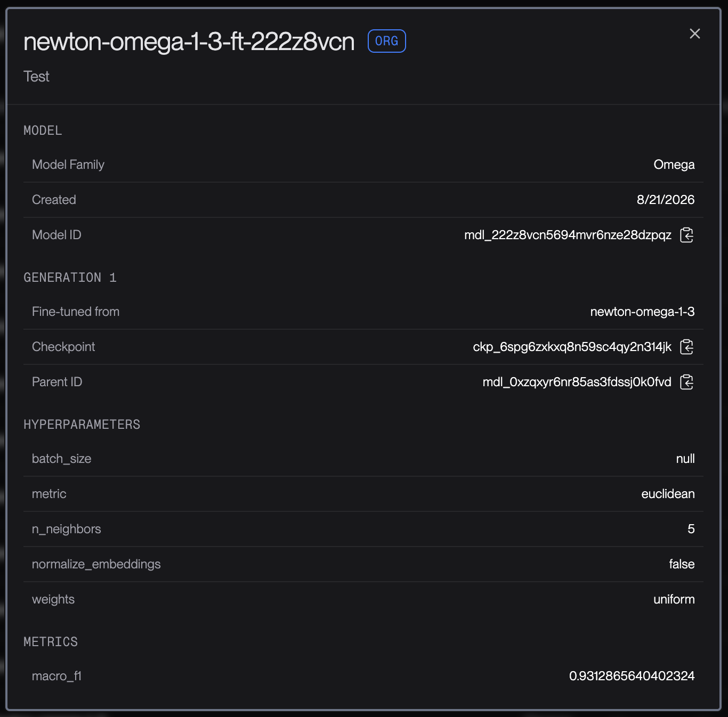Click the batch_size null value
This screenshot has height=717, width=728.
click(685, 459)
